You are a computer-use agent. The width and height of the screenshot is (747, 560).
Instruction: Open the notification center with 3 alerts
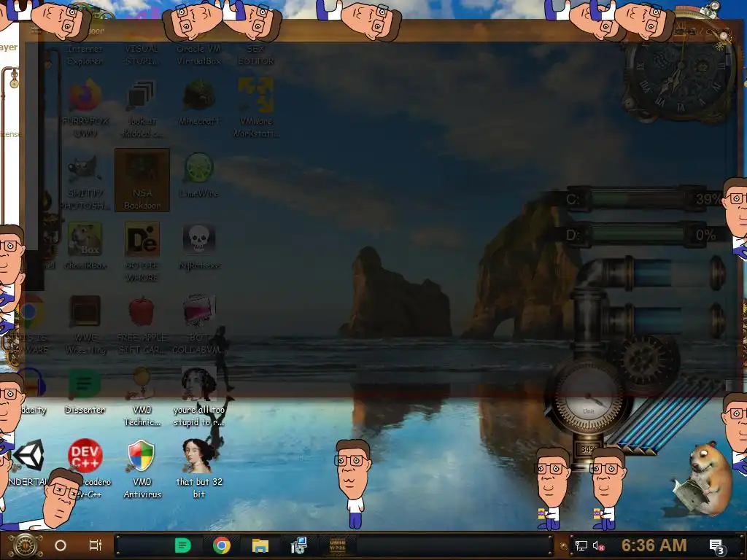(x=717, y=547)
